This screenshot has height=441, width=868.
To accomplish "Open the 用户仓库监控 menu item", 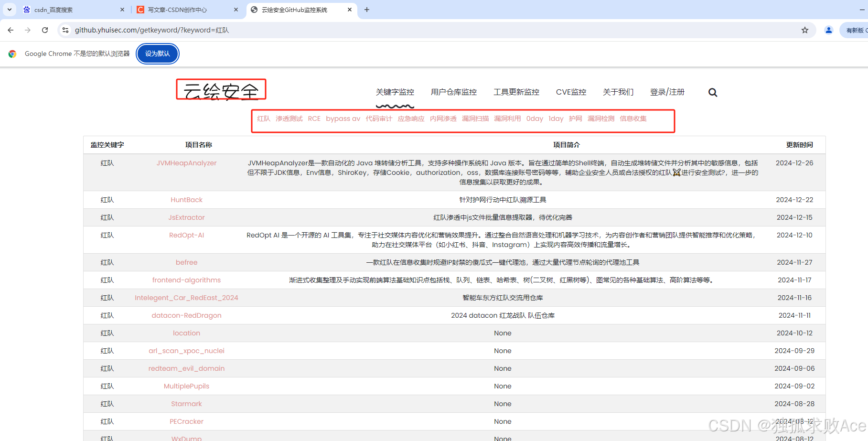I will (453, 92).
